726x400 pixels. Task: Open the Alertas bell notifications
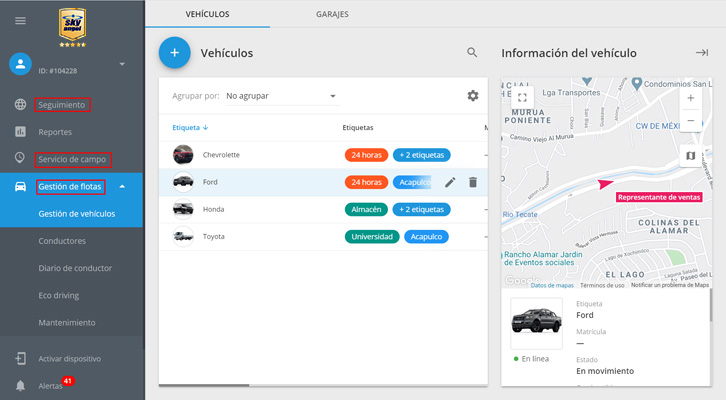(x=20, y=385)
